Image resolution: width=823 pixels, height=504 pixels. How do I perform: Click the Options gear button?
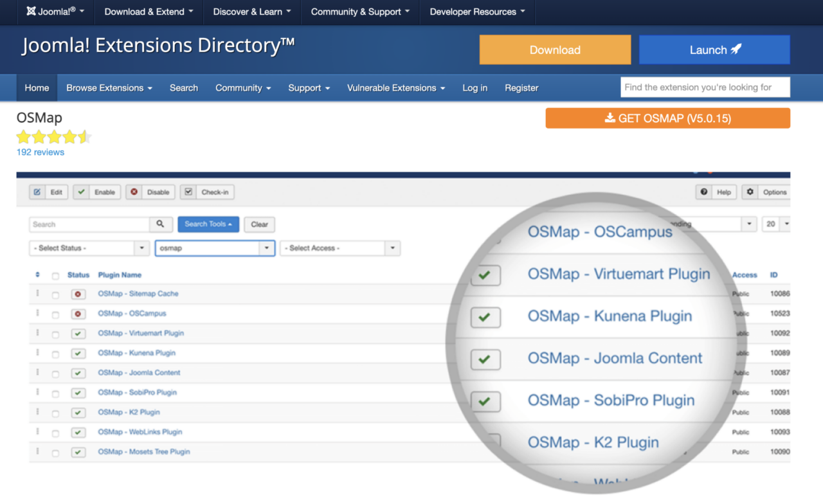coord(767,192)
